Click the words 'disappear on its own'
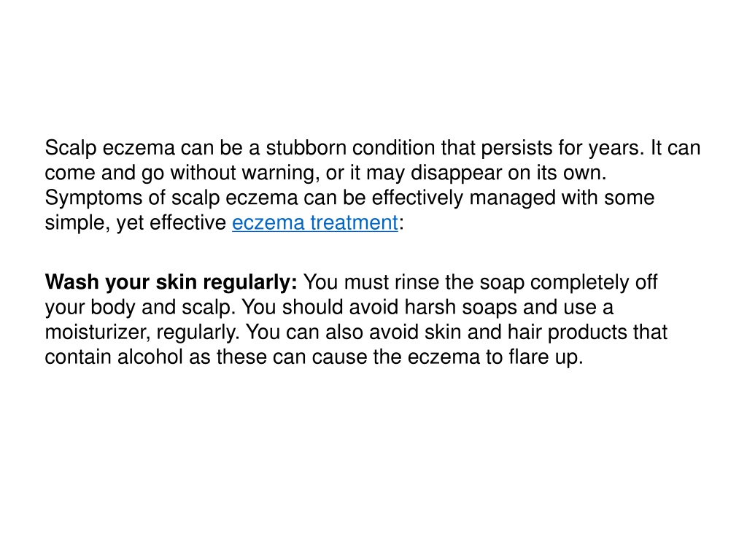 tap(508, 173)
